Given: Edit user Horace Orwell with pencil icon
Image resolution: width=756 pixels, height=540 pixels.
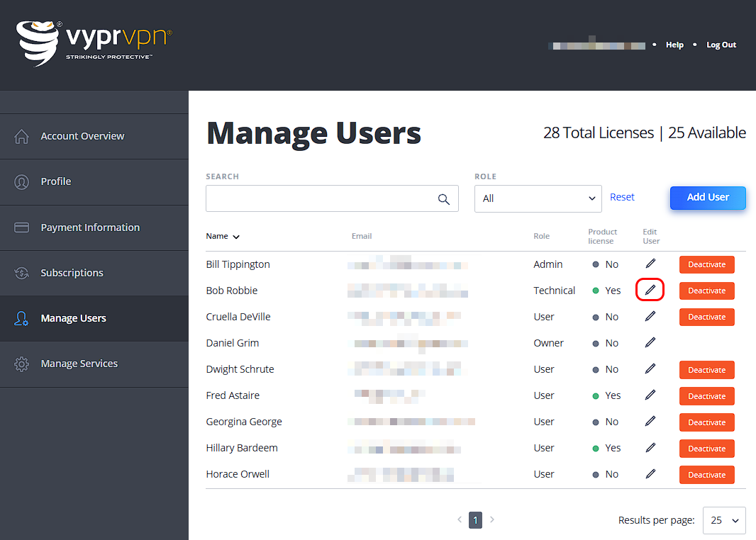Looking at the screenshot, I should 650,473.
